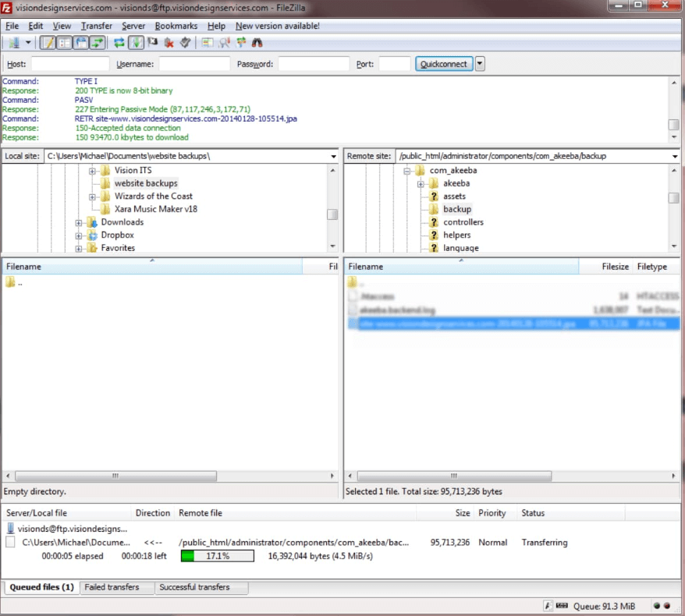Click the 17.1% transfer progress bar
The height and width of the screenshot is (616, 685).
(x=217, y=556)
